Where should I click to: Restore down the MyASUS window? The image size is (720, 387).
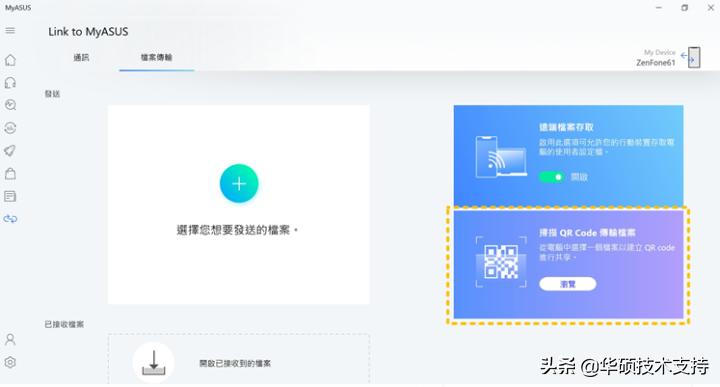pyautogui.click(x=685, y=8)
